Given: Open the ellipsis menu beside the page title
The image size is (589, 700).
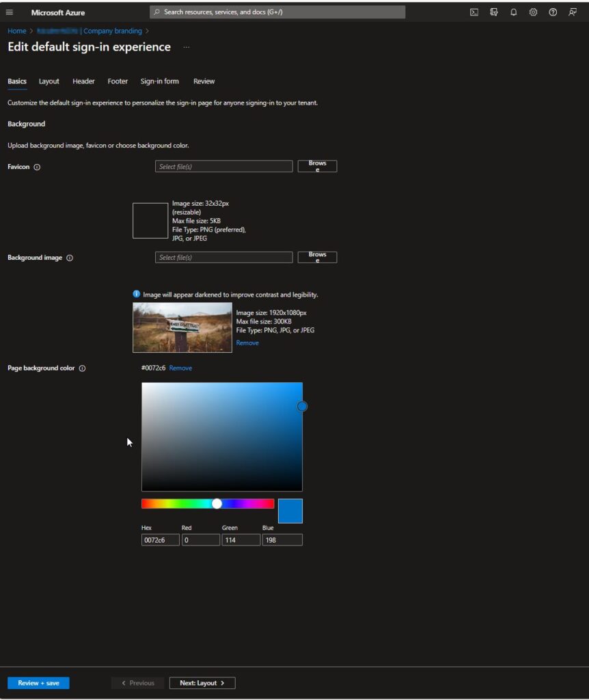Looking at the screenshot, I should [x=187, y=47].
